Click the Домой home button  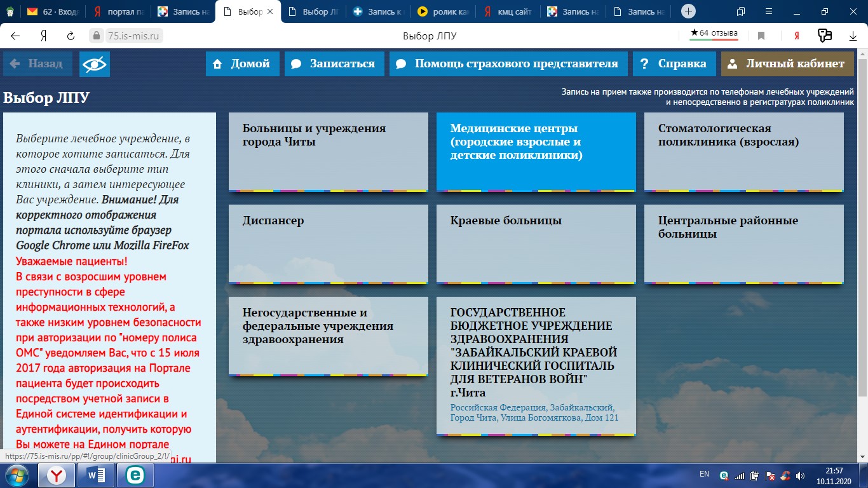242,64
